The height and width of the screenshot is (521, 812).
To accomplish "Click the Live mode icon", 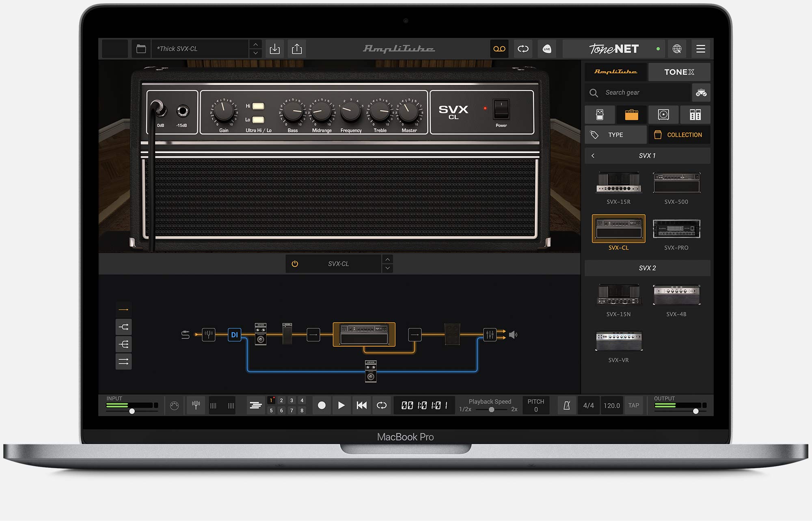I will tap(547, 49).
